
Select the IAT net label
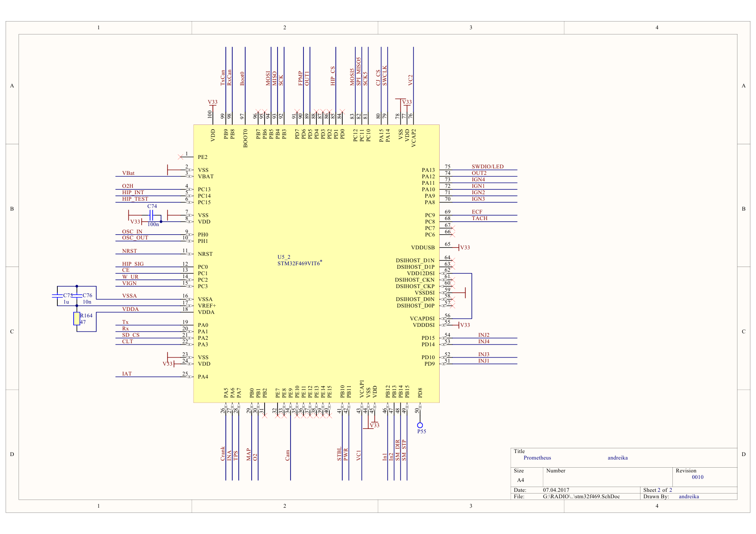(x=127, y=374)
